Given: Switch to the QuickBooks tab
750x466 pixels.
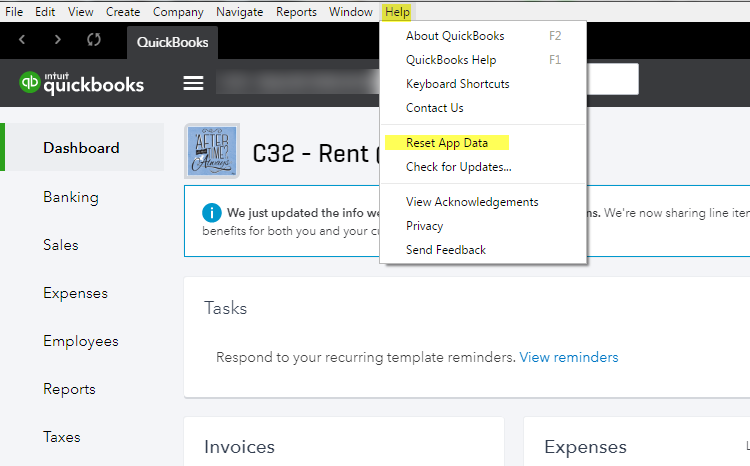Looking at the screenshot, I should click(172, 43).
